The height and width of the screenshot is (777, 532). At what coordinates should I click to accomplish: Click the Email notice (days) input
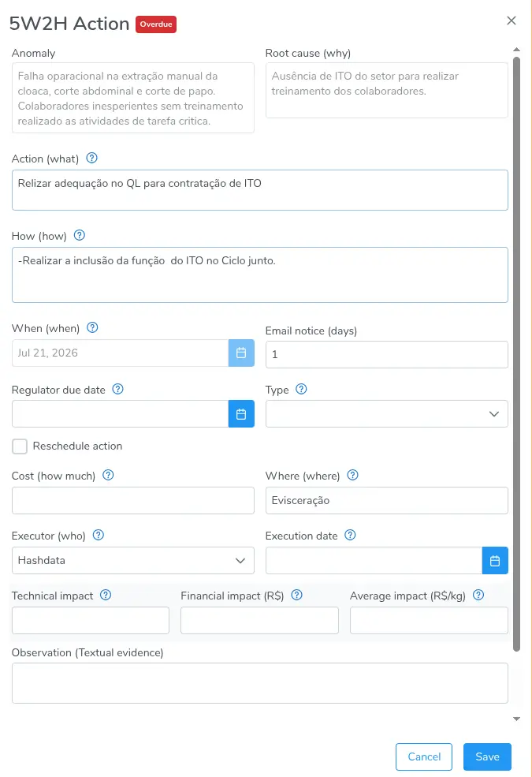[x=386, y=354]
